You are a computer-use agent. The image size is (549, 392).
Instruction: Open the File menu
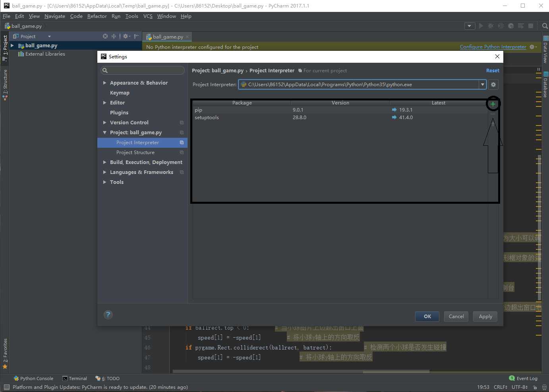point(6,16)
